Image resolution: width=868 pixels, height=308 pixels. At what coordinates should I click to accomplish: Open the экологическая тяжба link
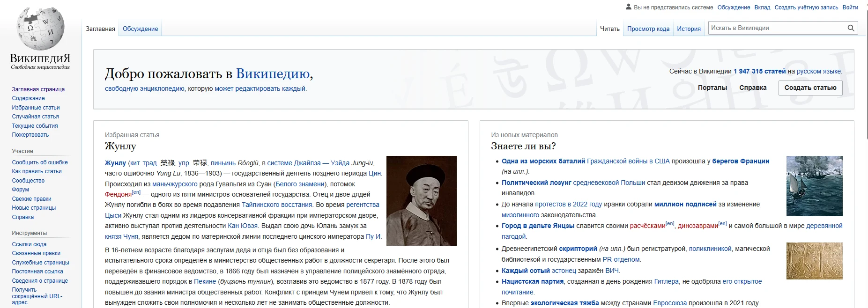[564, 303]
